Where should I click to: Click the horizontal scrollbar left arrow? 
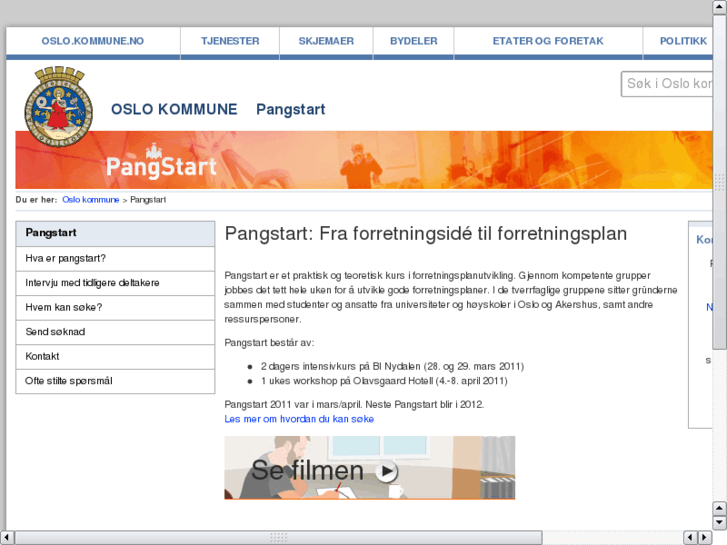coord(7,537)
